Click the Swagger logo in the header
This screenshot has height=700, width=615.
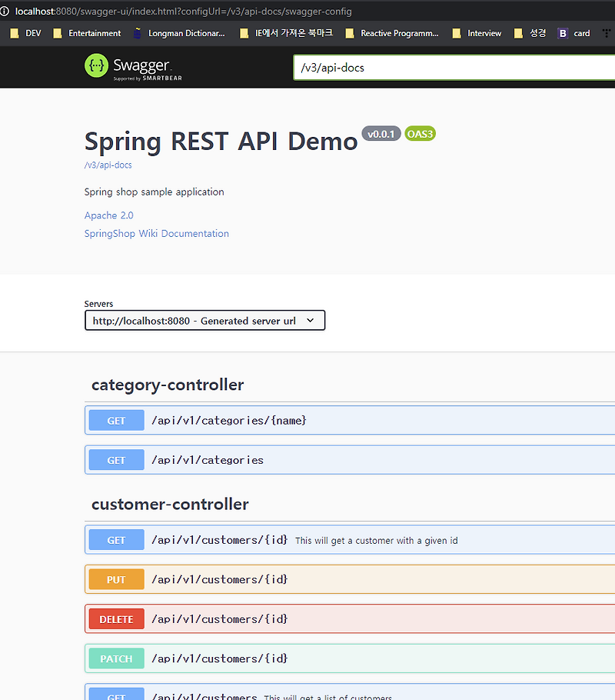(131, 67)
